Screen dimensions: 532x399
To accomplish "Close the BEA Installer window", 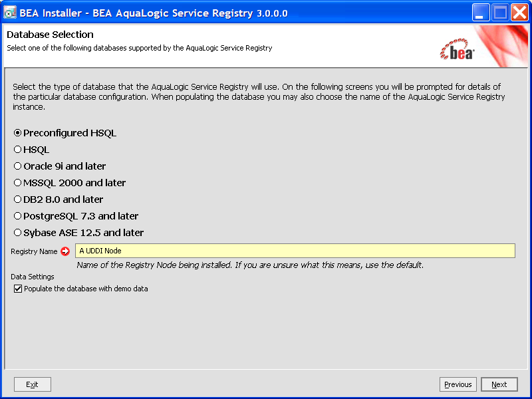I will click(519, 13).
